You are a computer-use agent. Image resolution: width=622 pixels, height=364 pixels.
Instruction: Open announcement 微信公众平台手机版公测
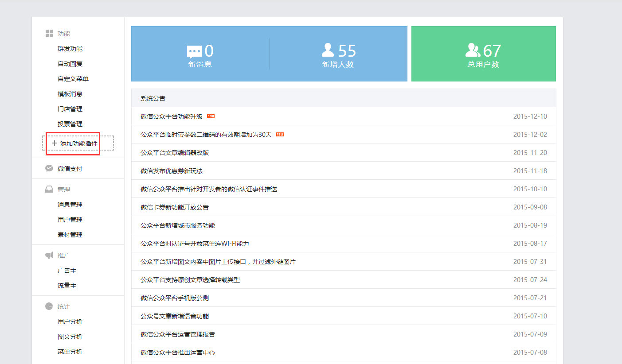click(175, 298)
